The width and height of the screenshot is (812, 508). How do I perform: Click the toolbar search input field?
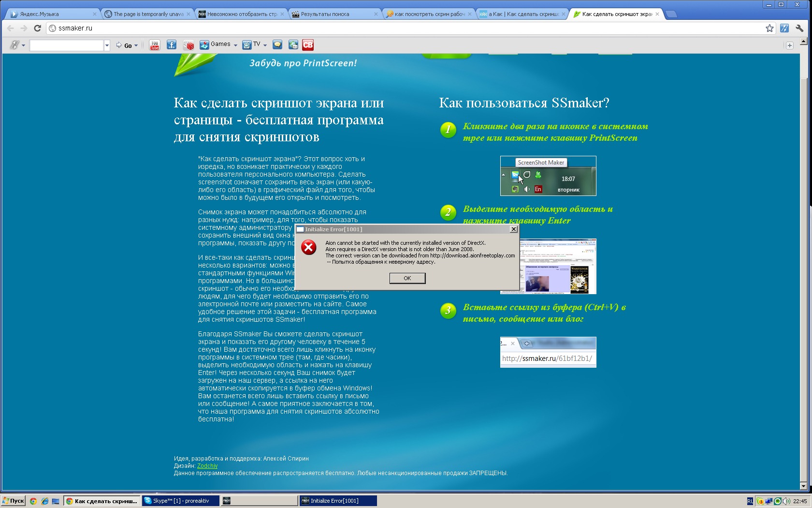coord(67,45)
